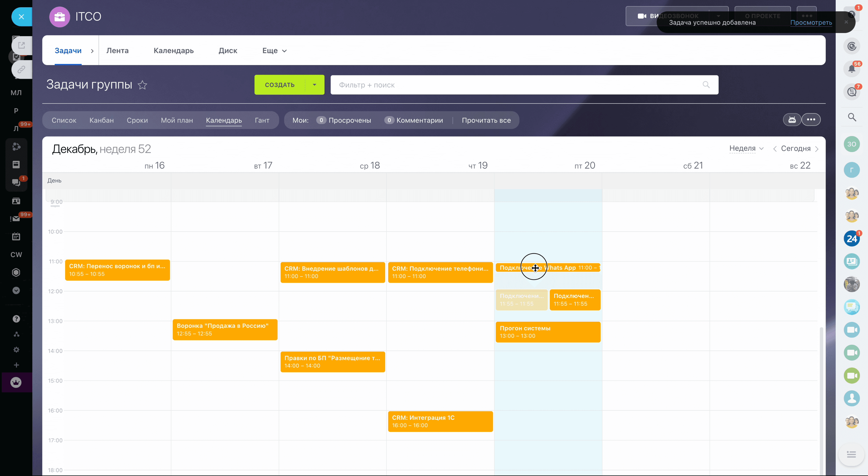Go to previous week arrow
Screen dimensions: 868x476
point(775,149)
